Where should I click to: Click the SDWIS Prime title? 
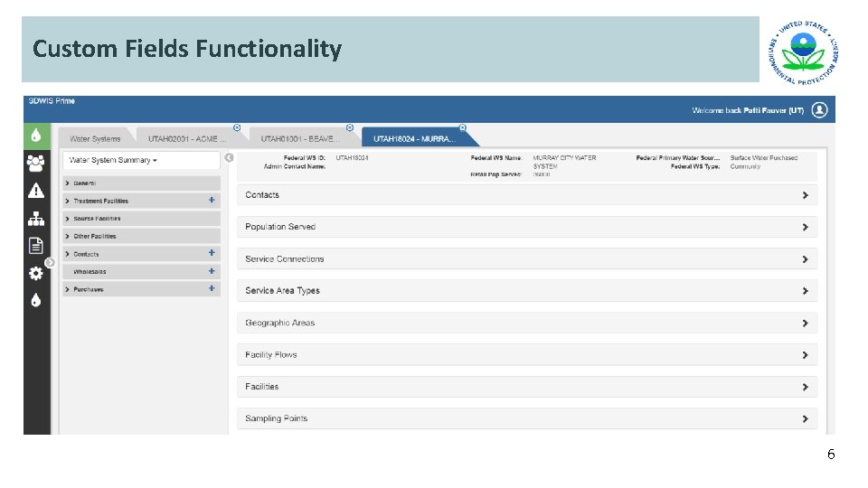point(52,100)
